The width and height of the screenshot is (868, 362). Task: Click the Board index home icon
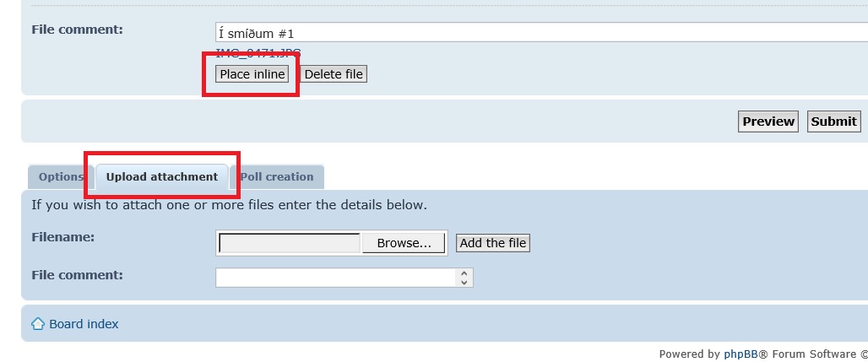pos(38,324)
